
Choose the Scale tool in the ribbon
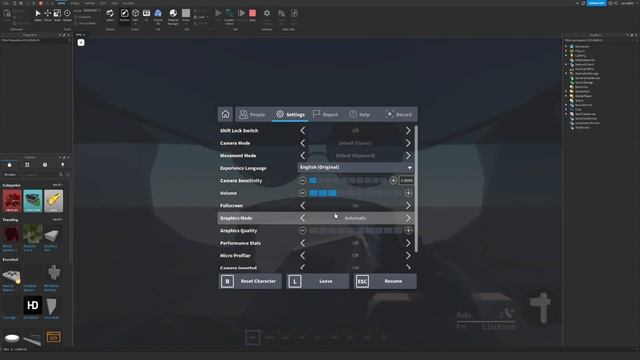[x=57, y=15]
